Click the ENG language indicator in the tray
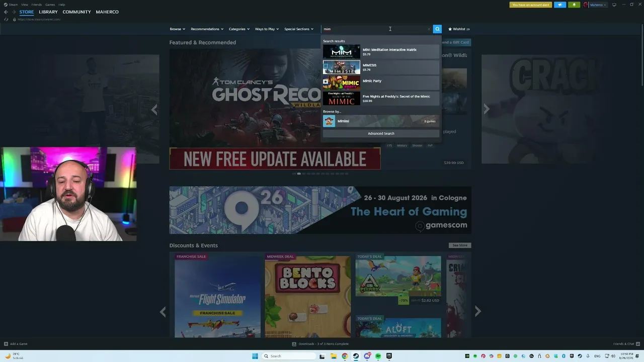 (598, 356)
